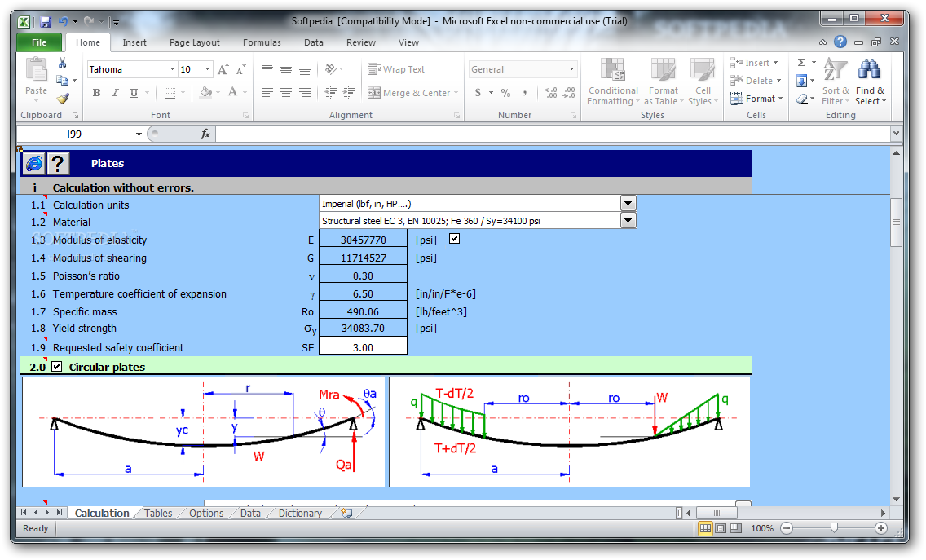Toggle the Circular plates checkbox

click(57, 366)
